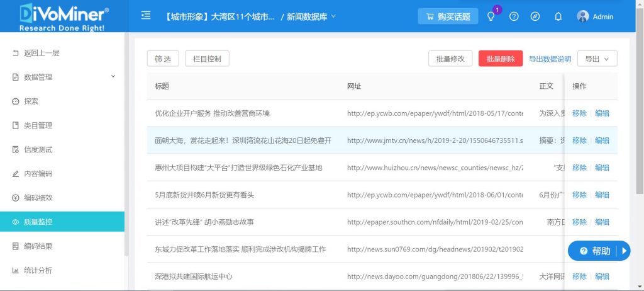Screen dimensions: 644x291
Task: Open the notification bell
Action: [558, 16]
